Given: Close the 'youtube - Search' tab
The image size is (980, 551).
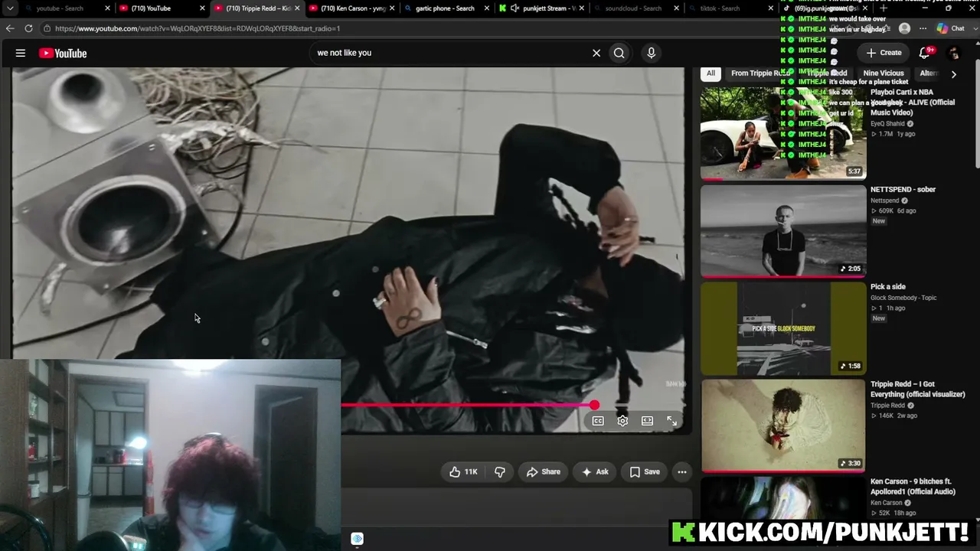Looking at the screenshot, I should (107, 8).
